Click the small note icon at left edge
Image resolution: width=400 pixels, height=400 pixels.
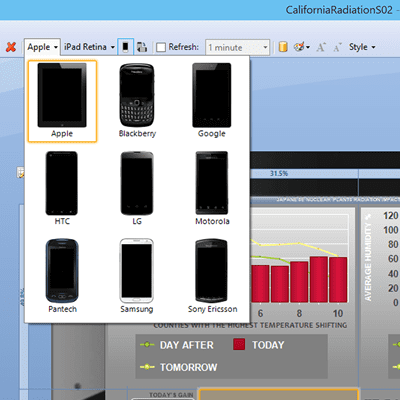(x=21, y=173)
